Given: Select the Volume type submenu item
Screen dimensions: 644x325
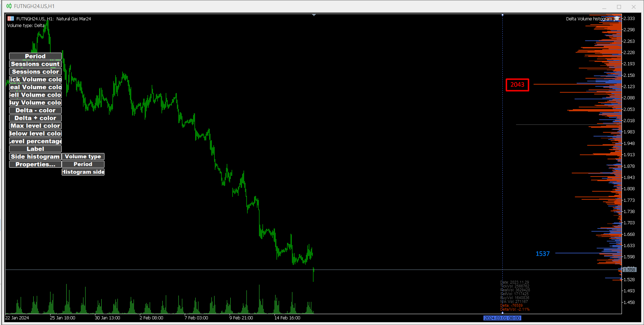Looking at the screenshot, I should [x=83, y=157].
